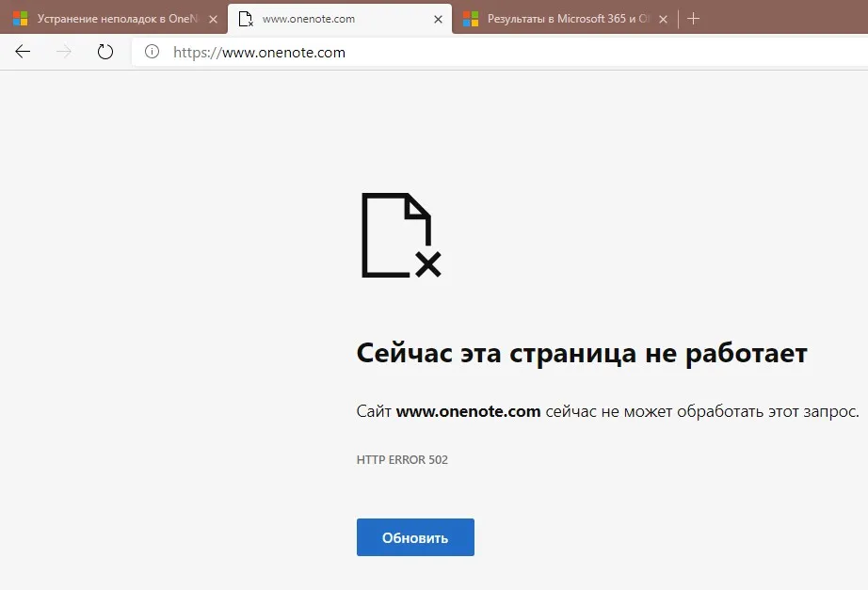This screenshot has width=868, height=590.
Task: Go back to the previous page
Action: pos(23,52)
